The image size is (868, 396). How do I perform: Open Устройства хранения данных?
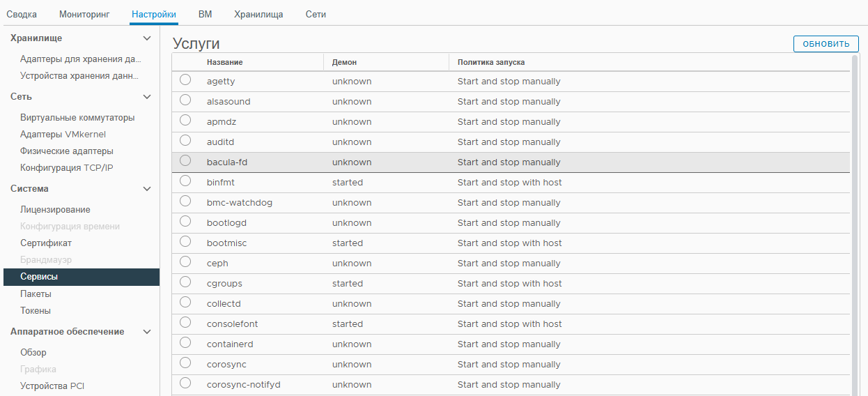(x=79, y=76)
